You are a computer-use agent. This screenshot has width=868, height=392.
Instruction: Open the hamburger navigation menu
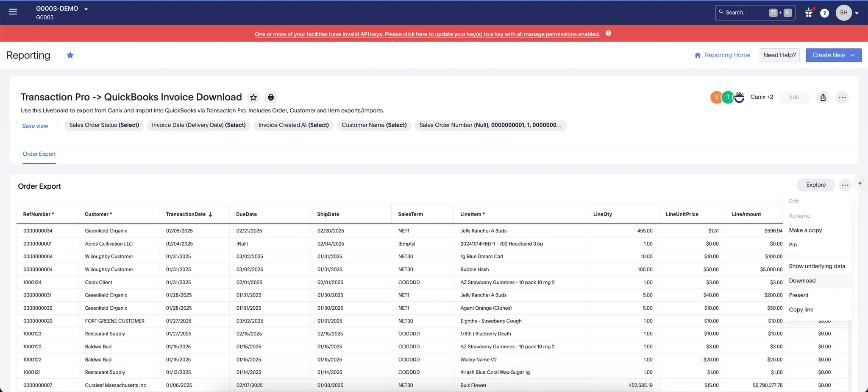coord(13,12)
